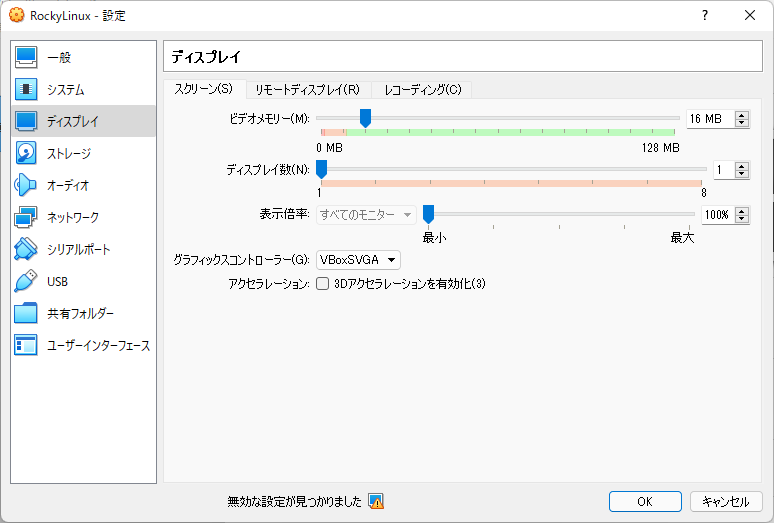The height and width of the screenshot is (523, 774).
Task: Click the ビデオメモリー slider handle
Action: 365,119
